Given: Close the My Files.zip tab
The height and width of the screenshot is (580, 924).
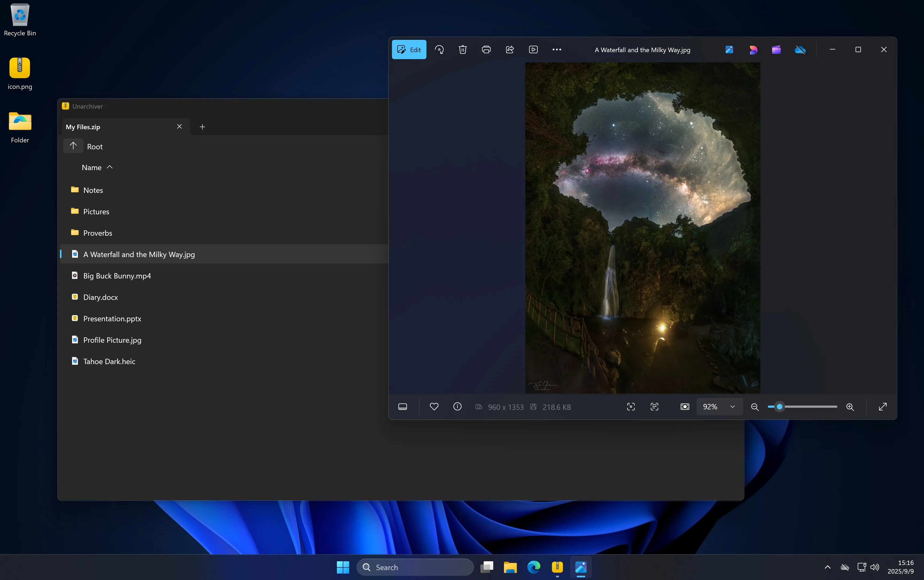Looking at the screenshot, I should (x=179, y=127).
